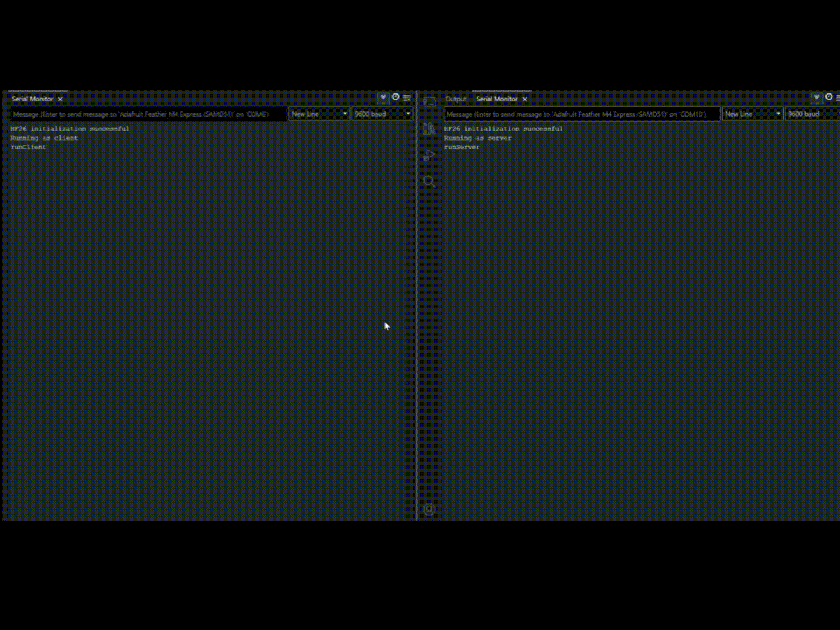Select Serial Monitor tab beside Output tab
840x630 pixels.
497,99
